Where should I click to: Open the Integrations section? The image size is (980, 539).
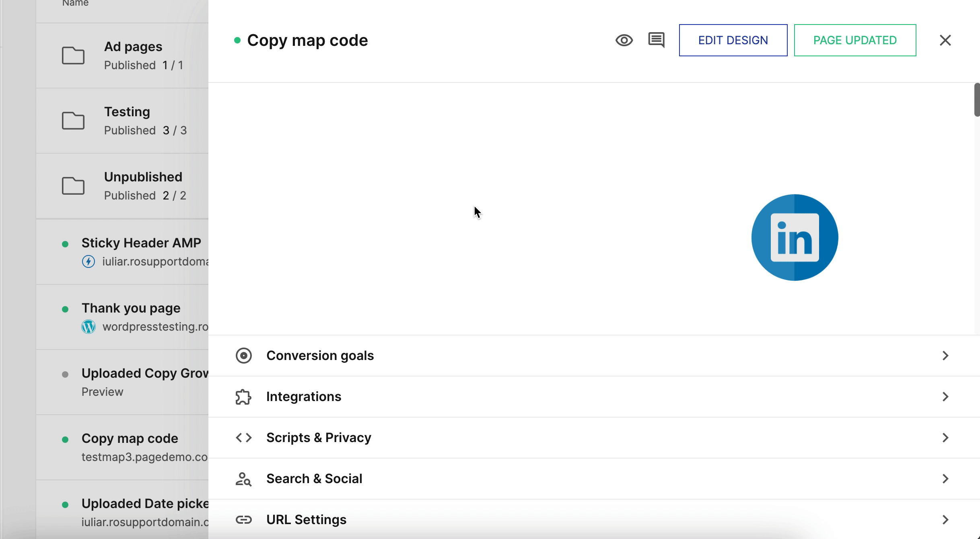pos(594,397)
